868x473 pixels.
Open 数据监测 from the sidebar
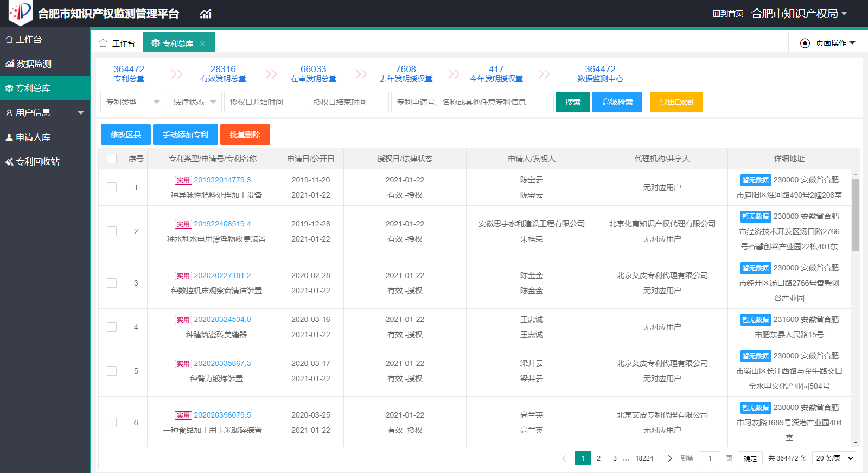(34, 64)
